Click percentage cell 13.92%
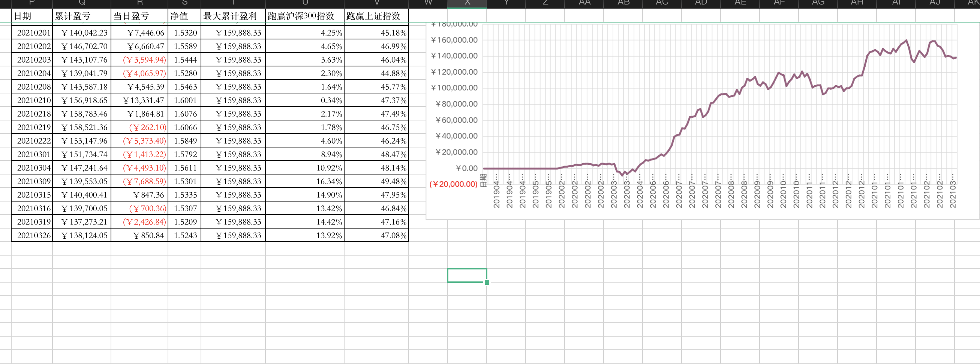The image size is (980, 364). click(305, 236)
